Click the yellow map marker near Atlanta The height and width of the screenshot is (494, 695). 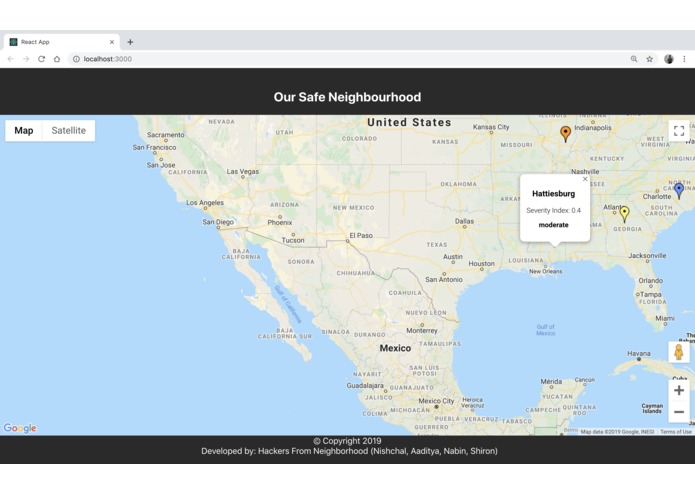click(x=624, y=214)
